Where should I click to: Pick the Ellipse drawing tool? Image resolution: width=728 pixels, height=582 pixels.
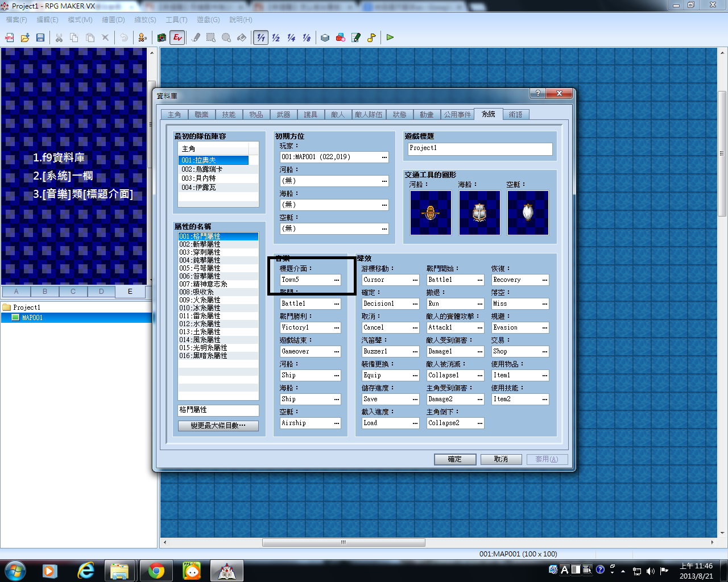tap(226, 38)
